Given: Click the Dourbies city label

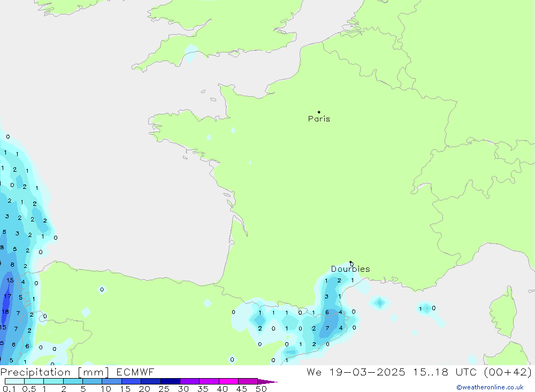Looking at the screenshot, I should click(x=350, y=269).
